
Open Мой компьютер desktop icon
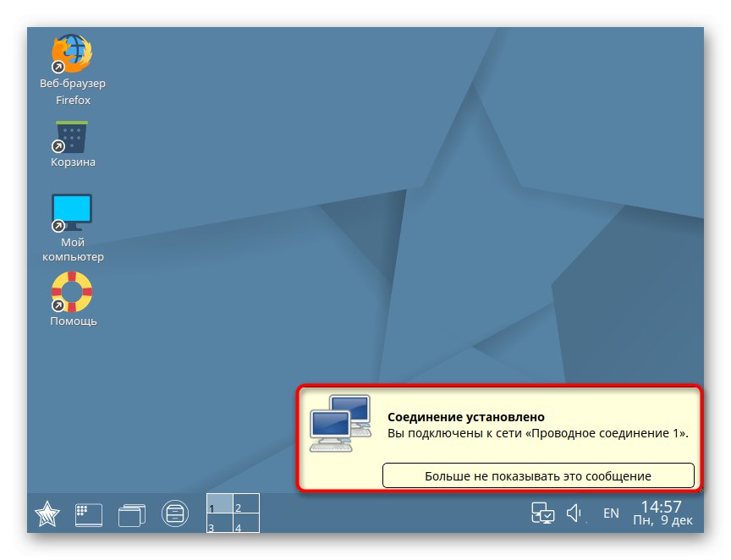click(72, 210)
